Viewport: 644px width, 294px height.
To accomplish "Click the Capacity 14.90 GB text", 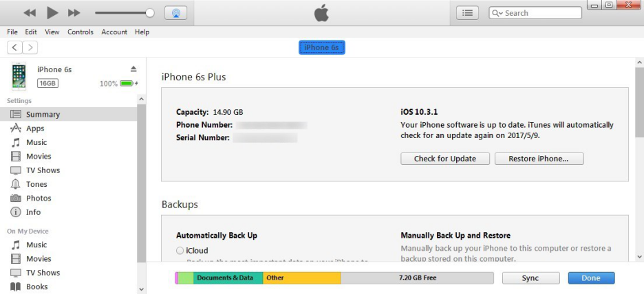I will (209, 112).
